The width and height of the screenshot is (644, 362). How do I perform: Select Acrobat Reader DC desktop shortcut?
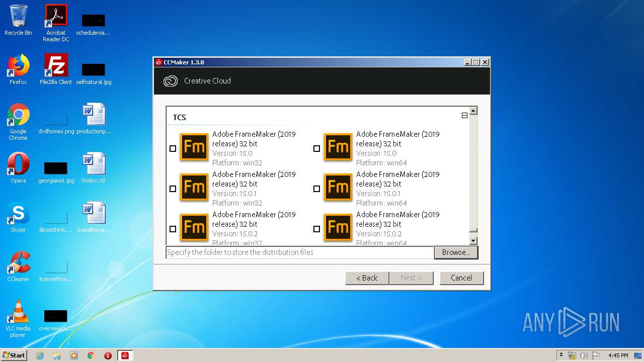click(x=56, y=23)
